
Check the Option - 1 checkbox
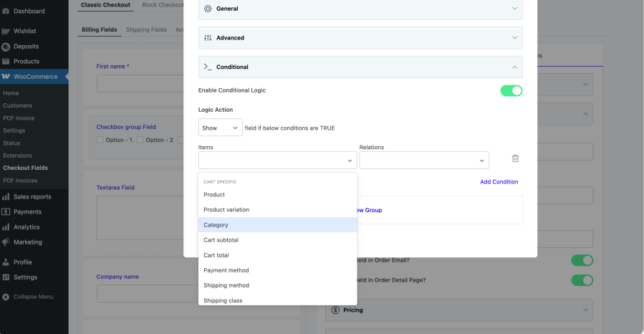pos(100,140)
